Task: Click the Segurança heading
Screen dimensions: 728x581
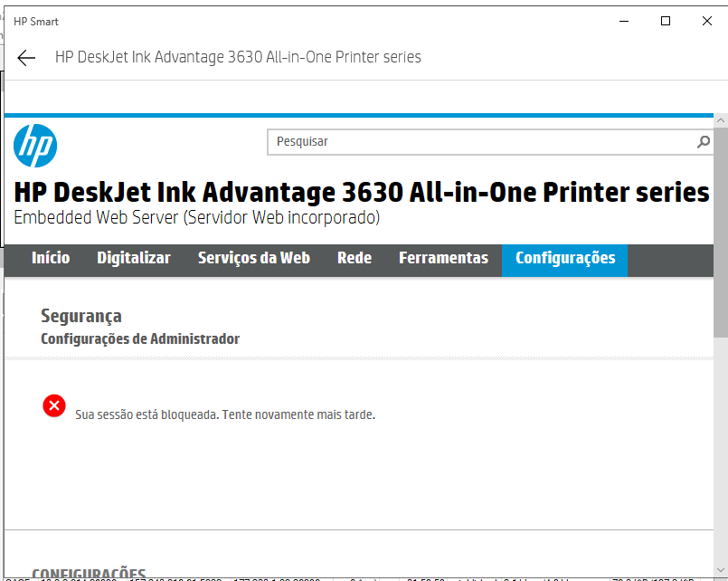Action: click(81, 316)
